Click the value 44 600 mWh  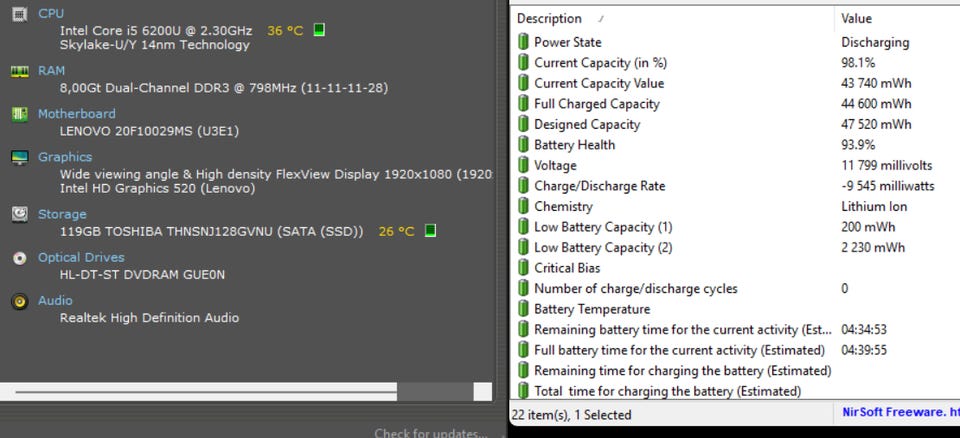click(x=876, y=104)
